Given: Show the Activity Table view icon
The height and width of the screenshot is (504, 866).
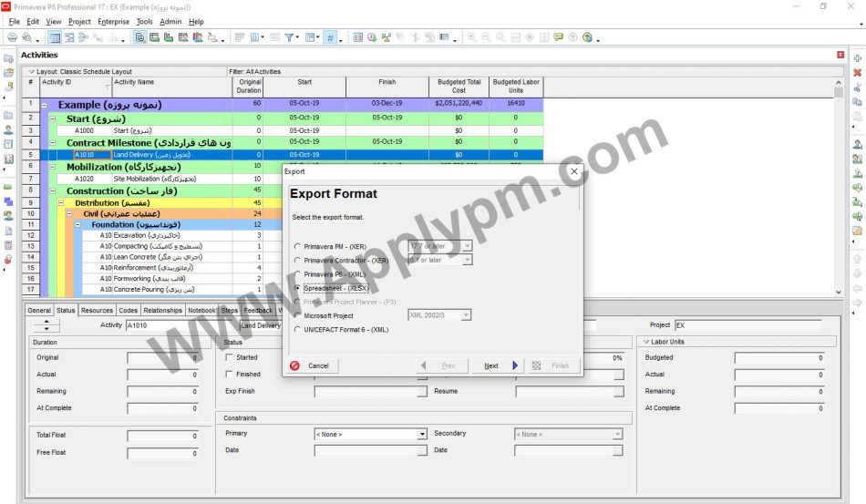Looking at the screenshot, I should [x=55, y=37].
